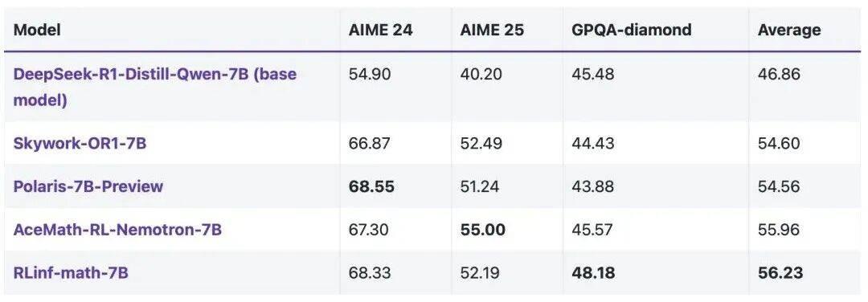Open the AceMath-RL-Nemotron-7B model link
868x302 pixels.
click(117, 230)
